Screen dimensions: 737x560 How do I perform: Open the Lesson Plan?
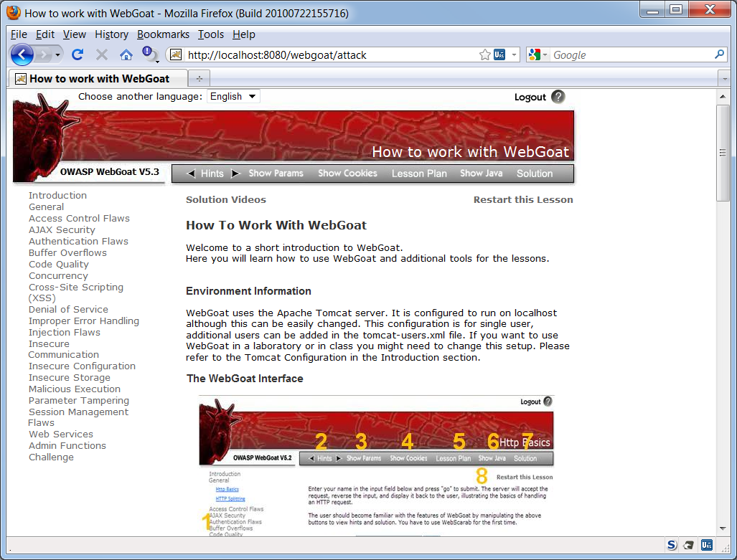click(x=419, y=174)
